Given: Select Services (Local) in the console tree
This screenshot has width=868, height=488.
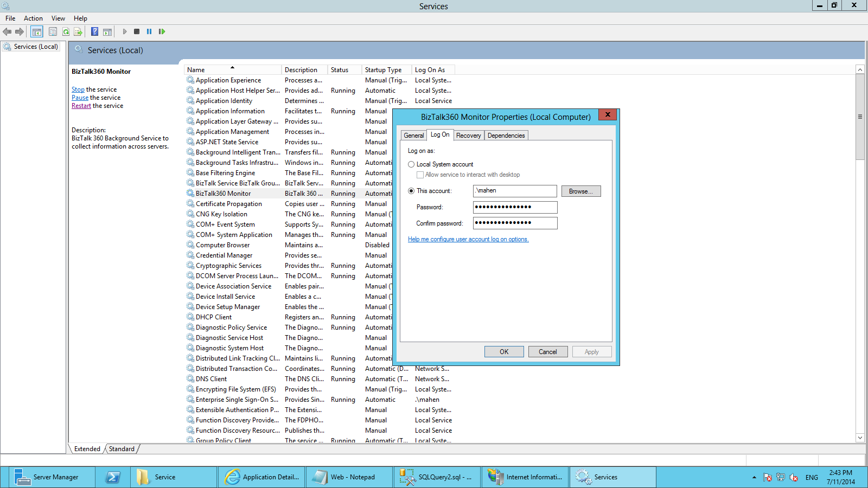Looking at the screenshot, I should [36, 47].
